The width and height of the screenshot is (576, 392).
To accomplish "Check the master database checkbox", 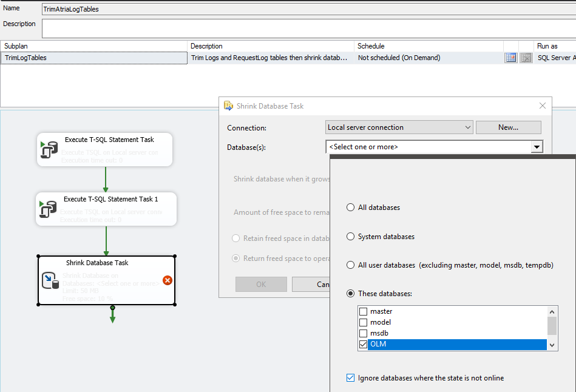I will tap(364, 312).
